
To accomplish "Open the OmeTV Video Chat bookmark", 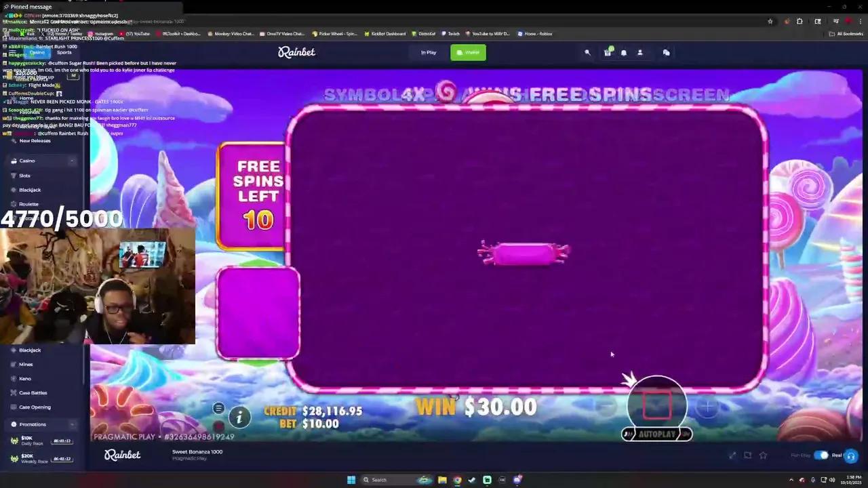I will pyautogui.click(x=283, y=34).
